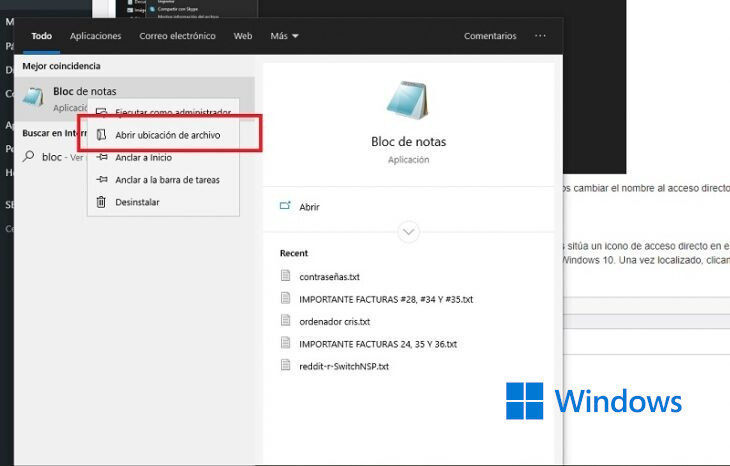730x466 pixels.
Task: Open recent file contraseñas.txt
Action: click(330, 277)
